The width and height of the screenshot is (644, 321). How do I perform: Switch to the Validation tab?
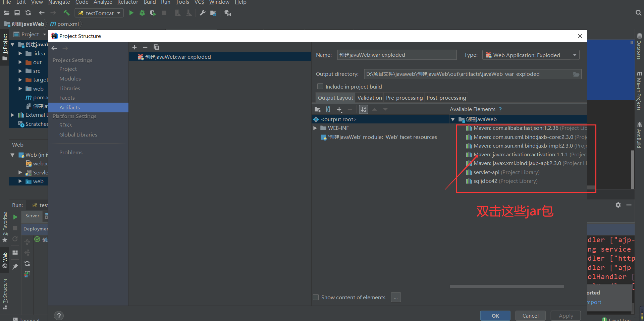click(370, 98)
